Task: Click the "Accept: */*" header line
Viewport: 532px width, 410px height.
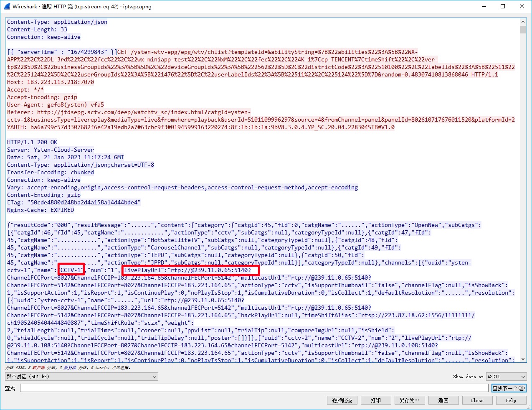Action: pos(25,90)
